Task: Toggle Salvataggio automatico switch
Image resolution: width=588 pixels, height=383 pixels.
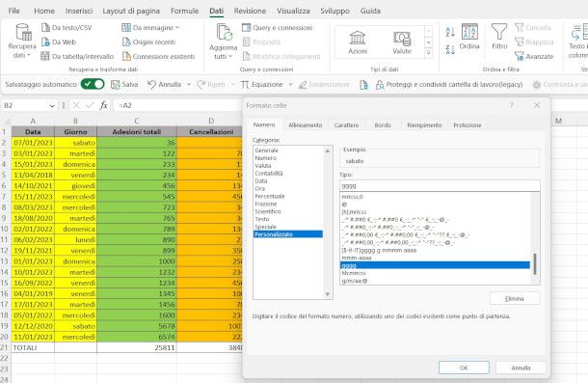Action: [93, 84]
